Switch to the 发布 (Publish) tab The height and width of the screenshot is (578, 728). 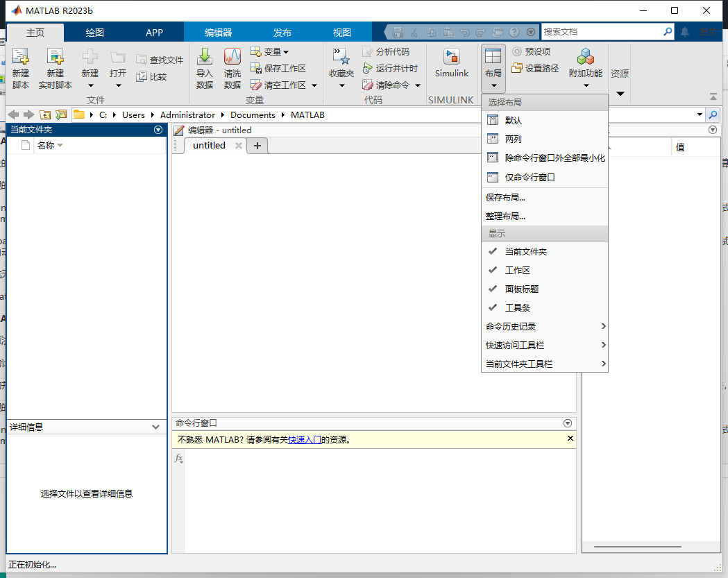click(282, 33)
